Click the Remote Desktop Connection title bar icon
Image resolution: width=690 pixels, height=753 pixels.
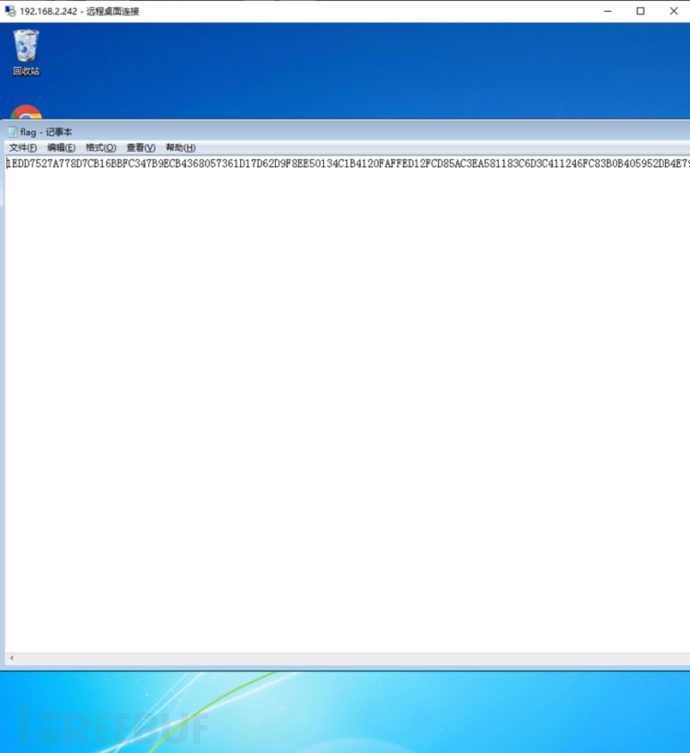tap(10, 11)
